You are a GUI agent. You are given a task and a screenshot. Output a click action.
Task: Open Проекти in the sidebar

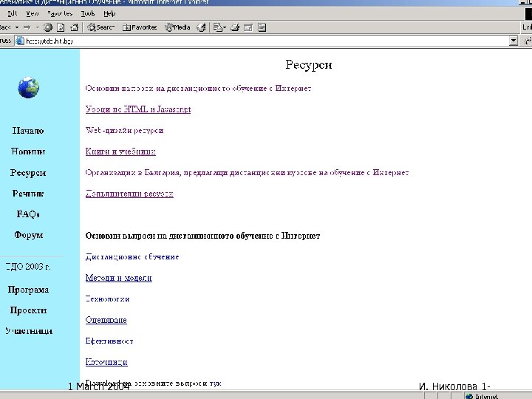tap(28, 310)
